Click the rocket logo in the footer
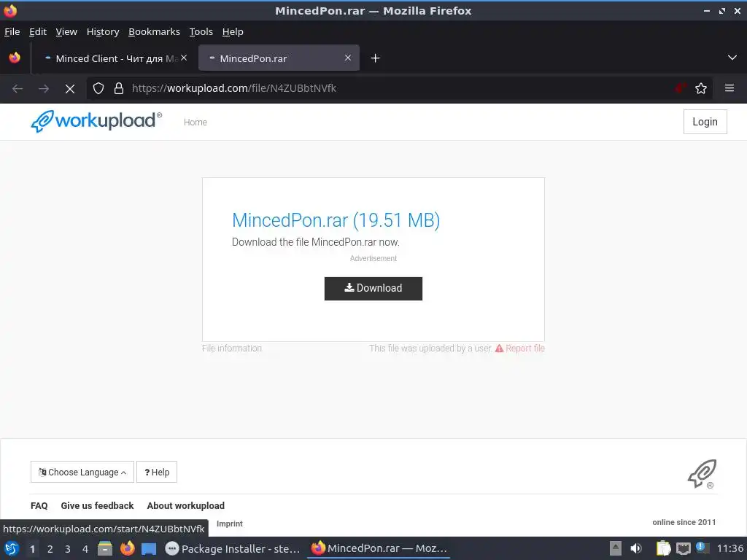 pyautogui.click(x=703, y=473)
